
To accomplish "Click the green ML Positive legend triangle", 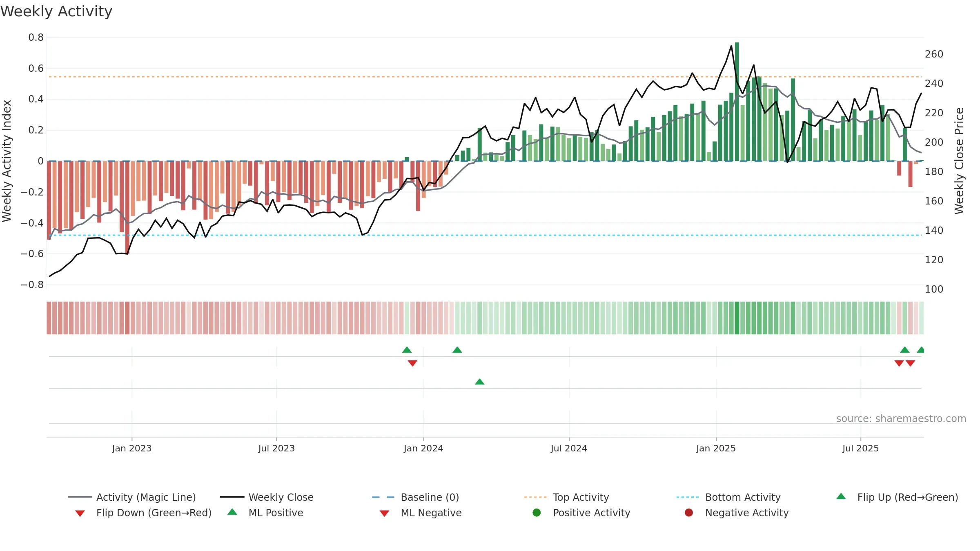I will point(232,512).
